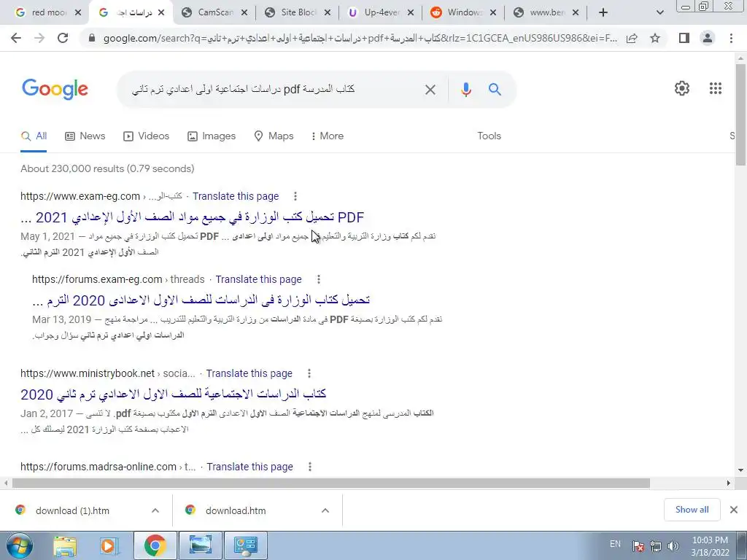Translate the exam-eg.com result page

coord(236,196)
